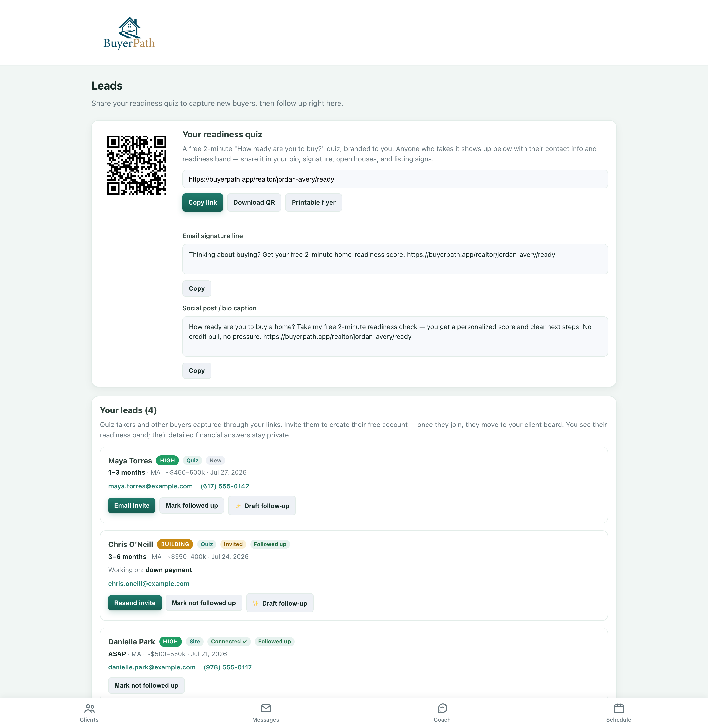
Task: Click the Social post caption text box
Action: [x=395, y=337]
